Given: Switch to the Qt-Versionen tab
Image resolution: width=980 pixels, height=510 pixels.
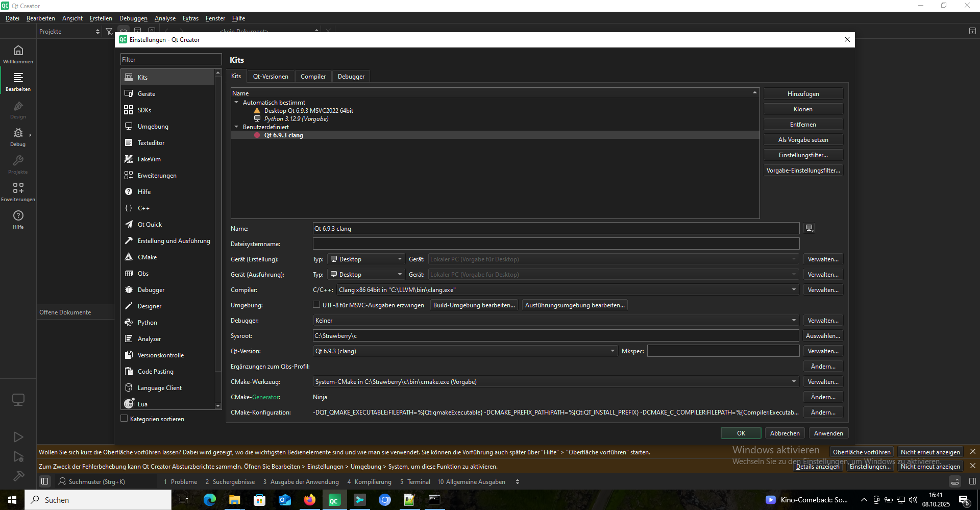Looking at the screenshot, I should (x=271, y=77).
